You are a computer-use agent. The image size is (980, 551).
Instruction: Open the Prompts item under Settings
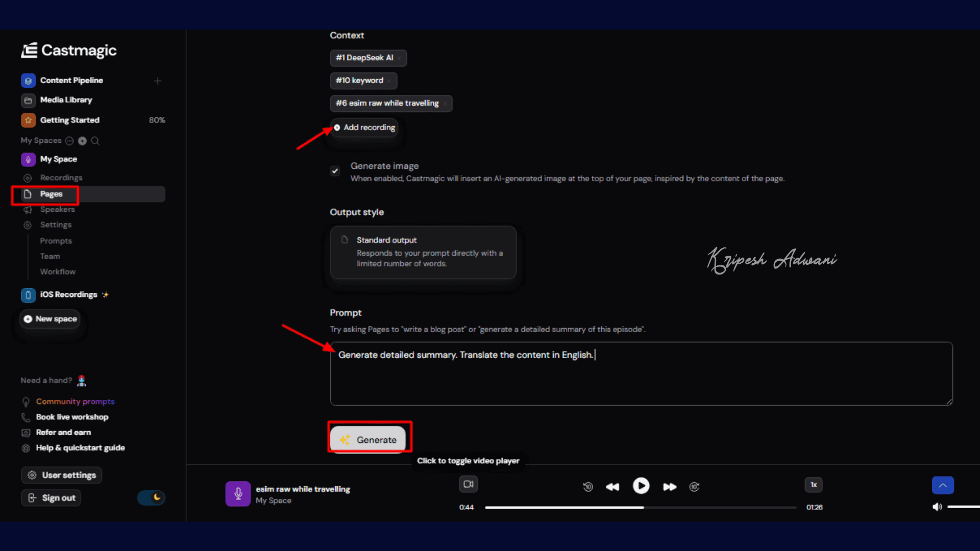click(56, 241)
